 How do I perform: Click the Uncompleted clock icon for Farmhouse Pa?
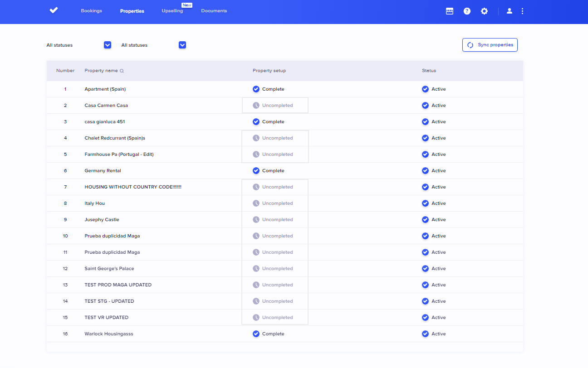[256, 155]
